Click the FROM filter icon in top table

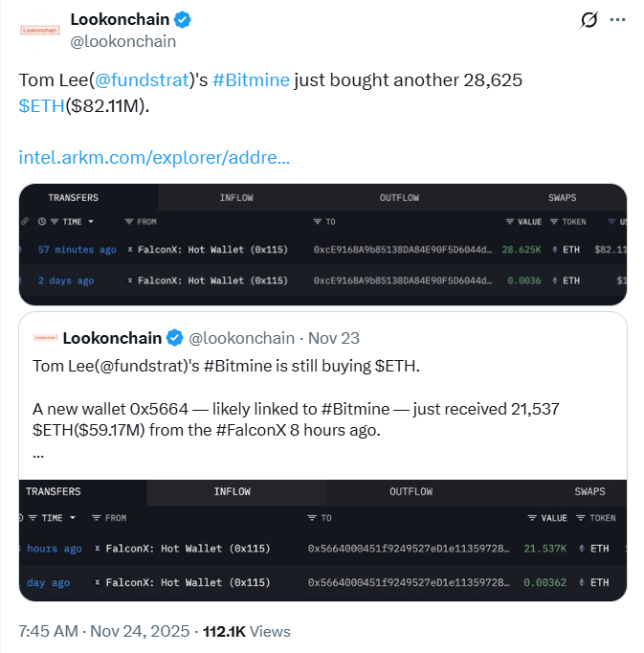[x=129, y=222]
